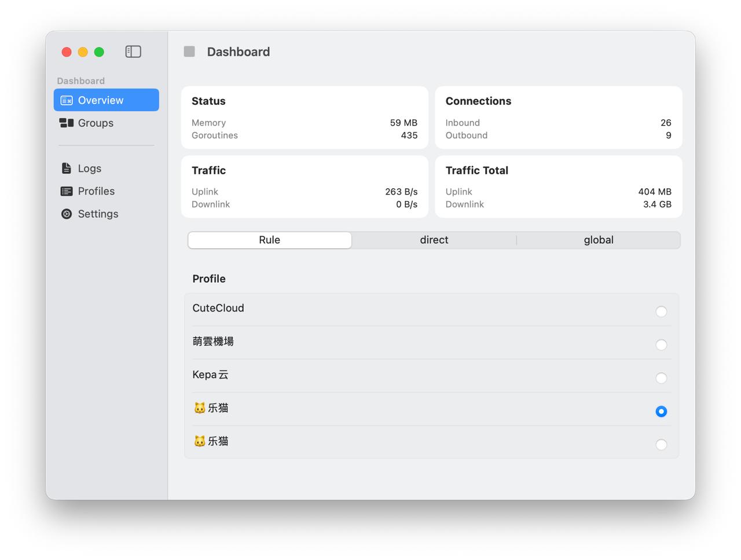Select the last 乐猫 profile radio button
The height and width of the screenshot is (560, 741).
tap(661, 445)
